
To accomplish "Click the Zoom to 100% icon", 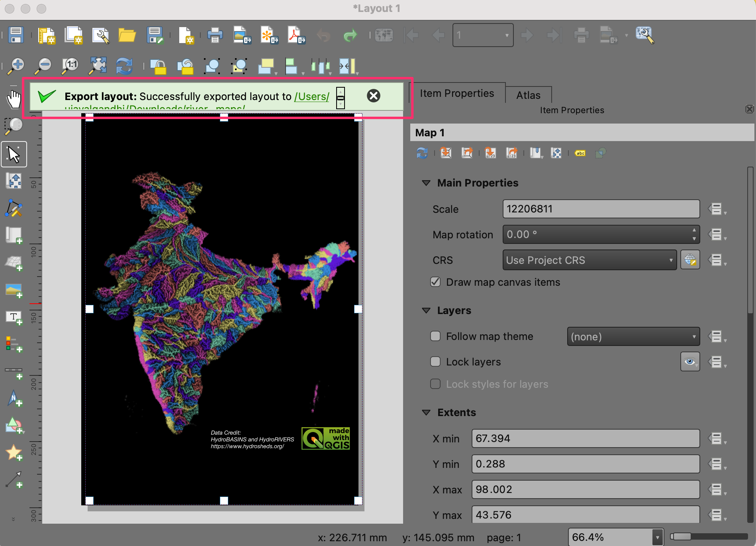I will (71, 65).
